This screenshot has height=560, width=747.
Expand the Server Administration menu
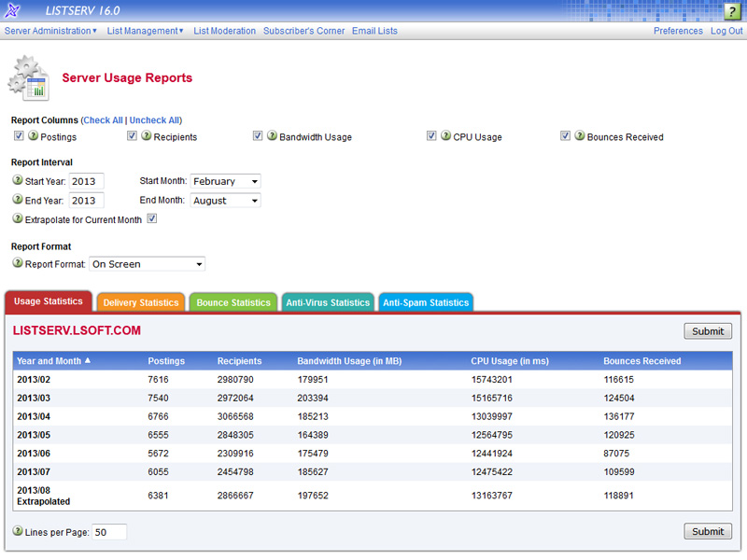(x=50, y=31)
